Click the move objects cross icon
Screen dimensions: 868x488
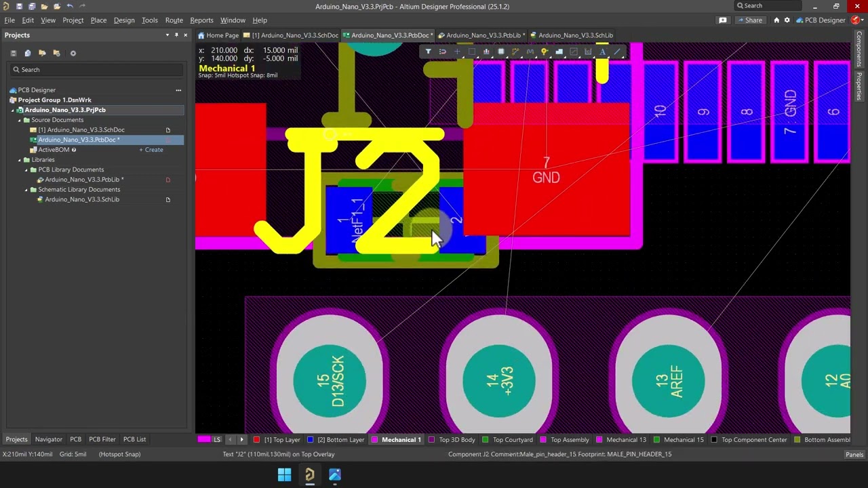[x=457, y=52]
